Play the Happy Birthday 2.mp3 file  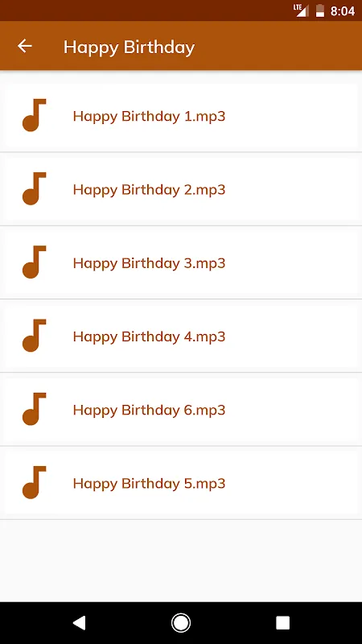(181, 189)
